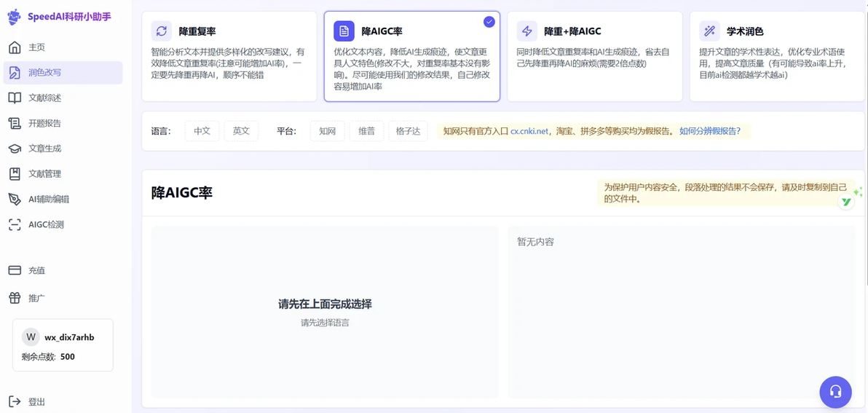868x413 pixels.
Task: Click the pen nib icon for AI辅助编辑
Action: pyautogui.click(x=15, y=200)
